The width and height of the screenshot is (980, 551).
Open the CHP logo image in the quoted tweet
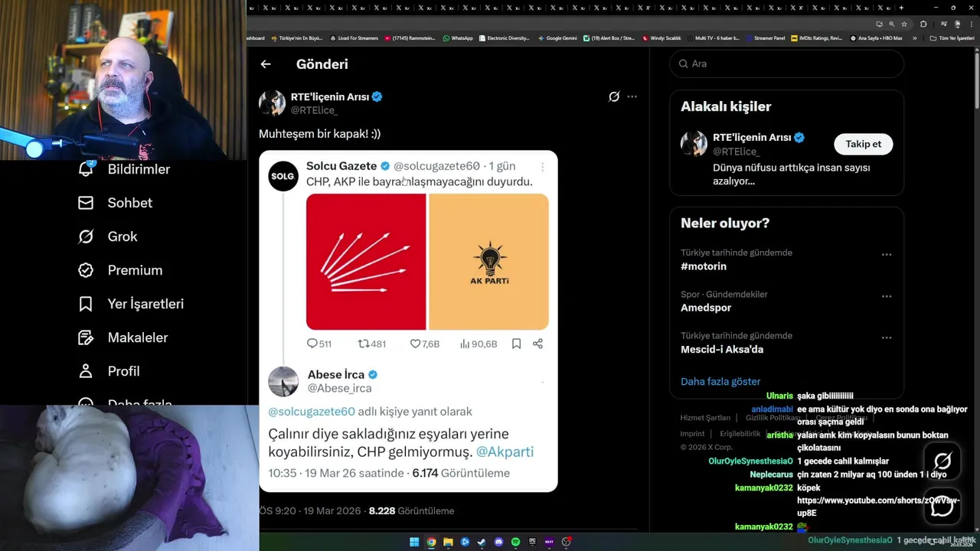tap(366, 262)
